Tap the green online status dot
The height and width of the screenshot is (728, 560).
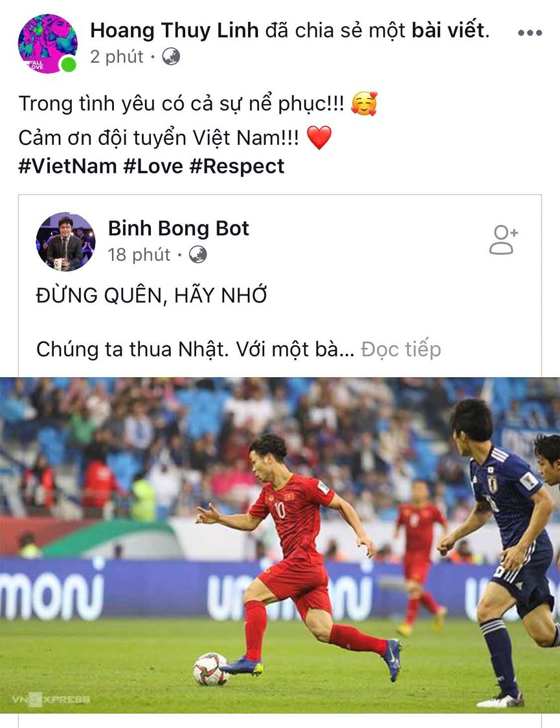(x=69, y=65)
